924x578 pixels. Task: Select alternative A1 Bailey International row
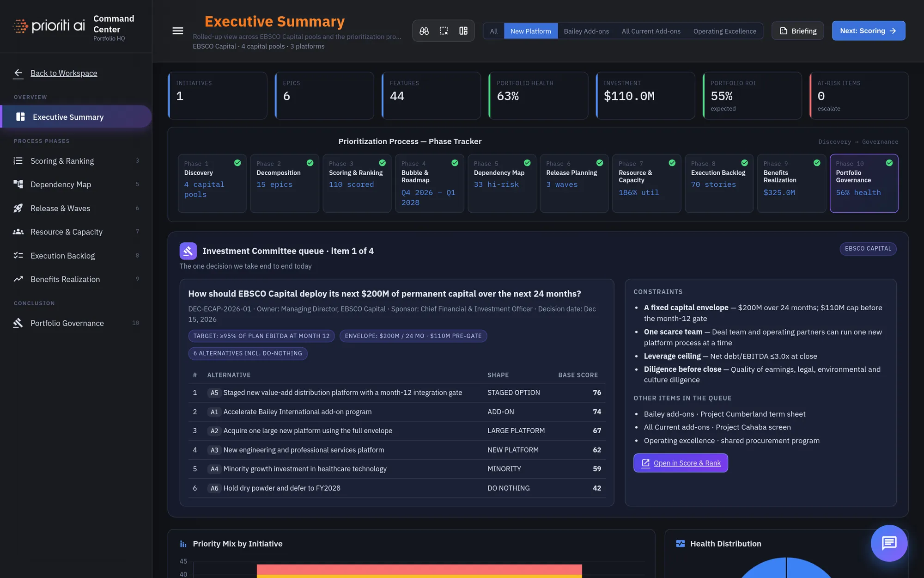coord(397,412)
